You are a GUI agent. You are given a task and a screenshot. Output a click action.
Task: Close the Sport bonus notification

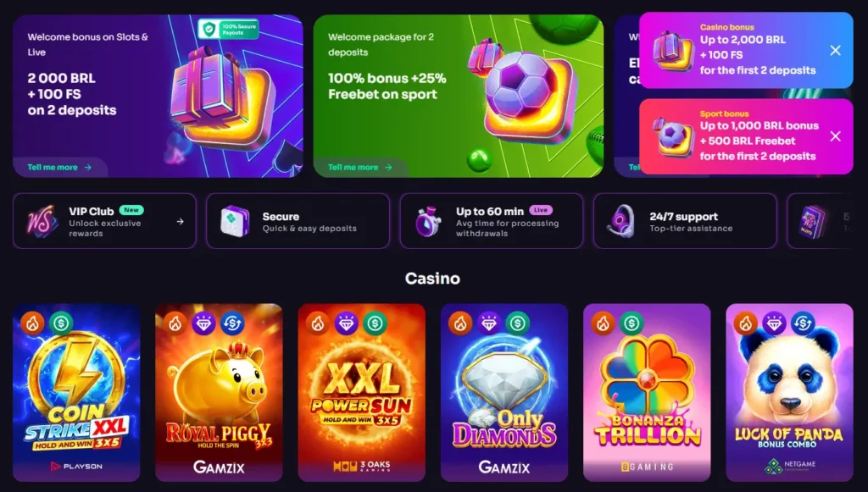tap(835, 136)
